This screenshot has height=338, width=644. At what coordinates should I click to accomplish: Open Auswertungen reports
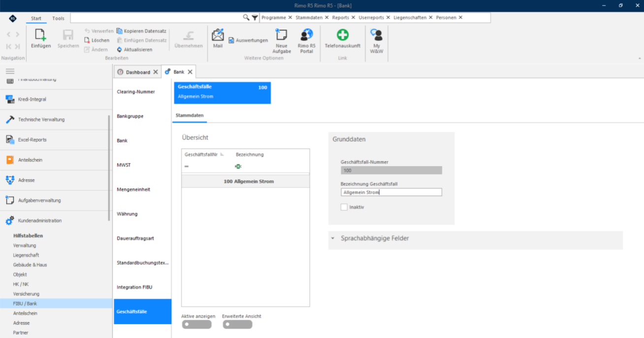click(x=248, y=40)
